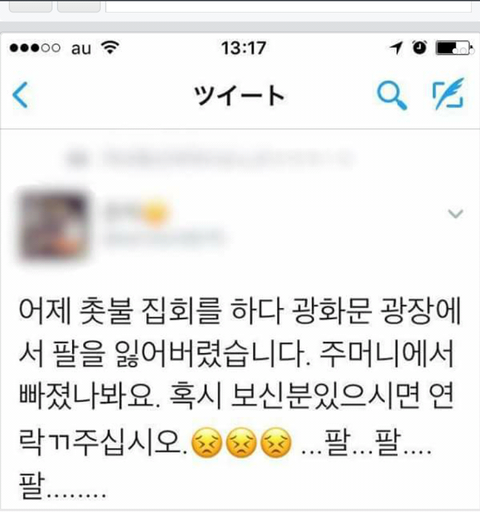
Task: Tap the au carrier label
Action: 81,49
